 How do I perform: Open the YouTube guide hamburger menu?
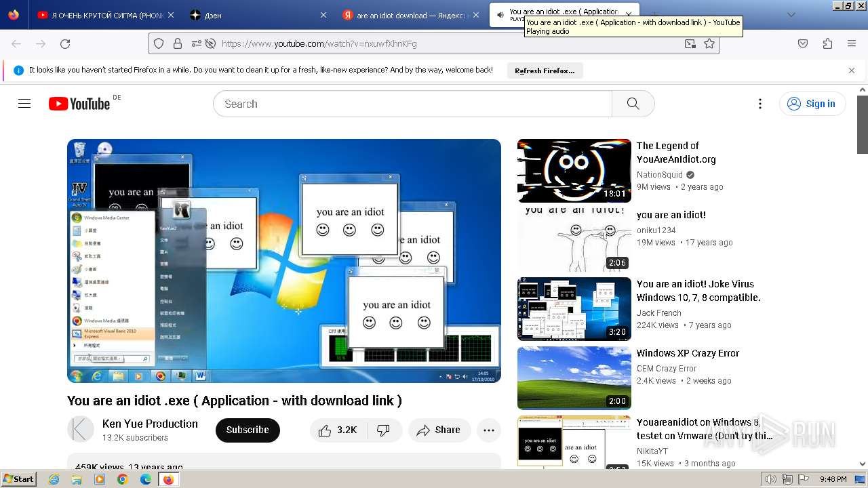point(24,104)
